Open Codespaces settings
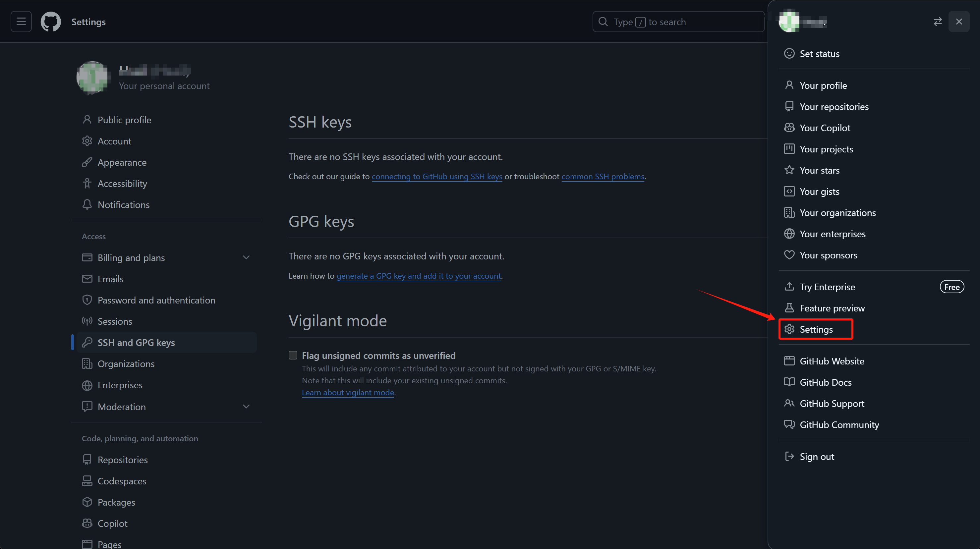The image size is (980, 549). coord(166,481)
